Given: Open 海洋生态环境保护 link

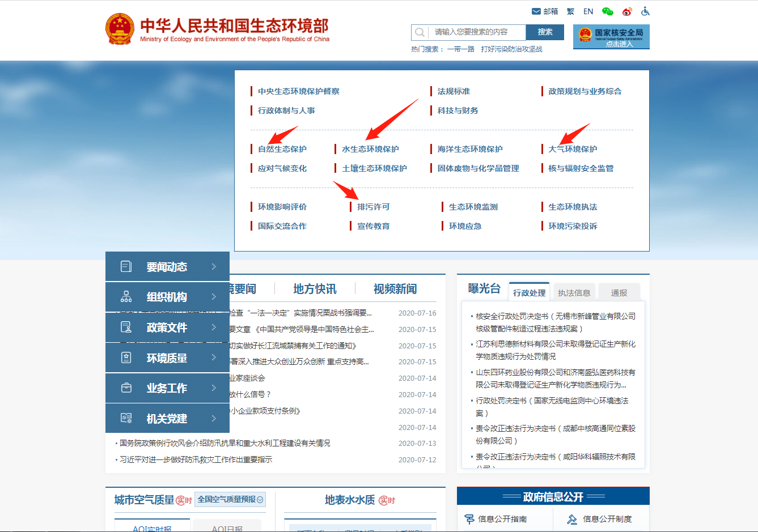Looking at the screenshot, I should click(x=470, y=149).
